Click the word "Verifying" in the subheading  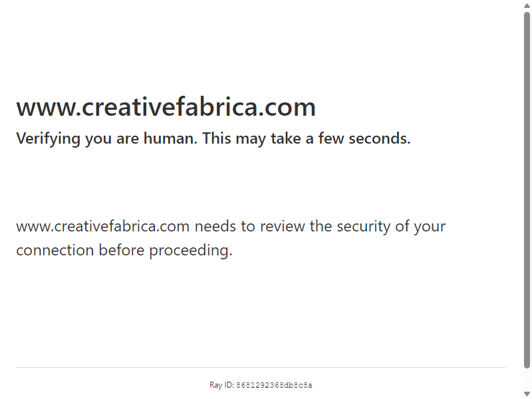[48, 139]
